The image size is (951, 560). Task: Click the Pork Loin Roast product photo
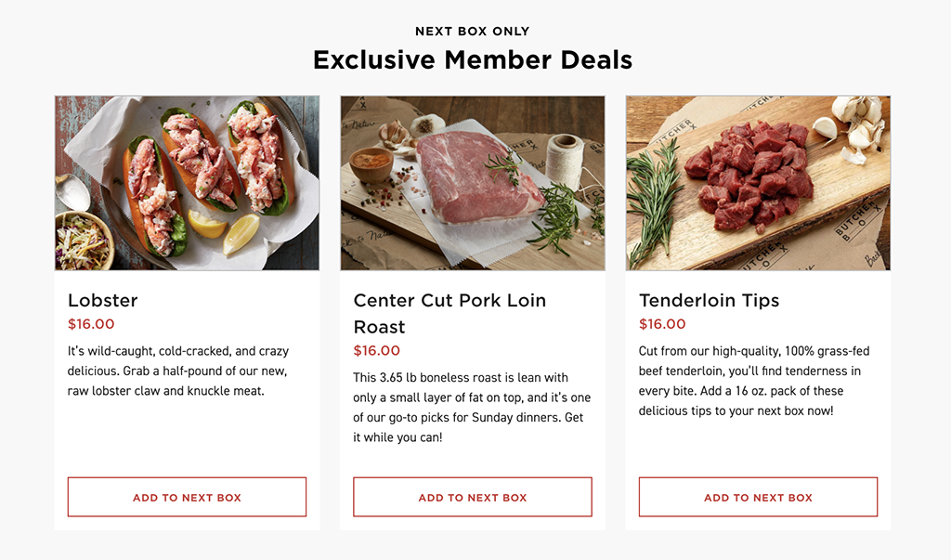click(x=472, y=183)
